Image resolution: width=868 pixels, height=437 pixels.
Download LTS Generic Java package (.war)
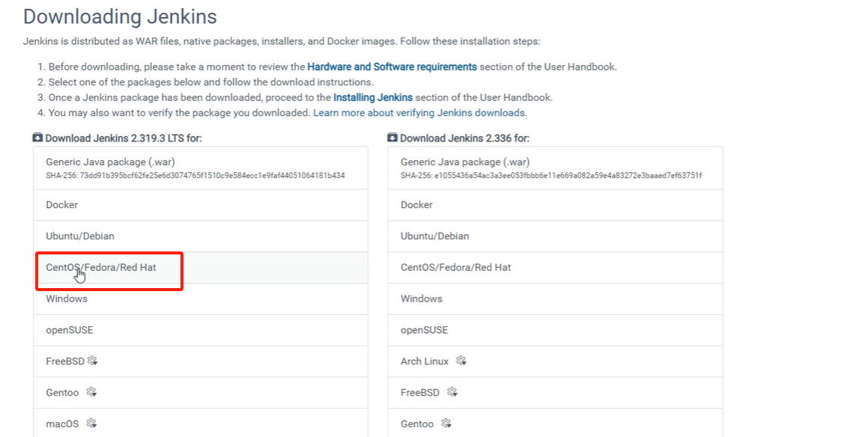pos(201,168)
